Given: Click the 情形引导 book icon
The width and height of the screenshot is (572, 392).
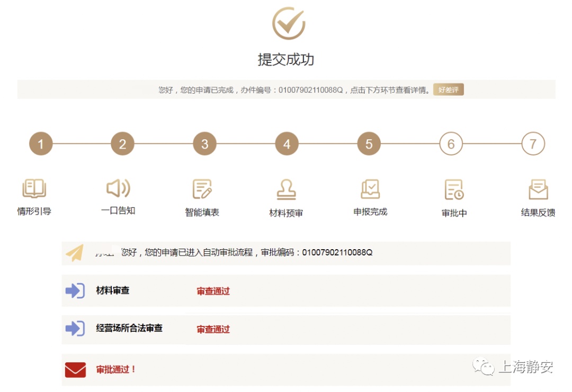Looking at the screenshot, I should tap(34, 189).
